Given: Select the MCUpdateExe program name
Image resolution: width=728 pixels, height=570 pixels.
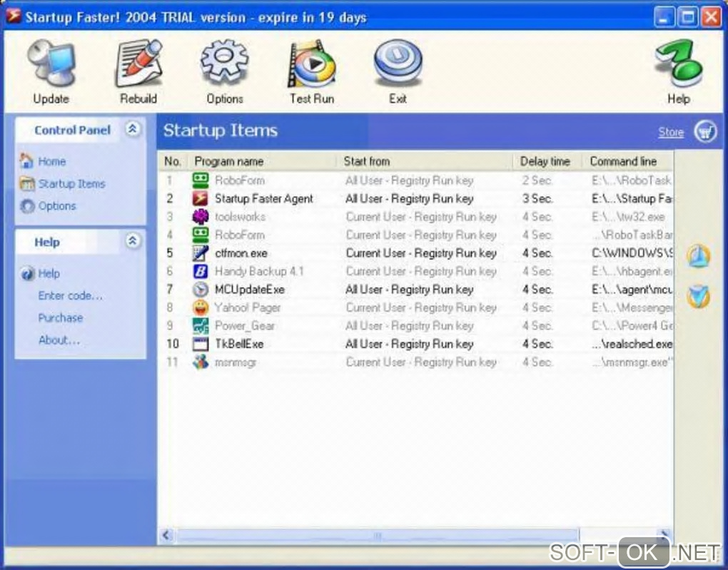Looking at the screenshot, I should click(x=249, y=290).
